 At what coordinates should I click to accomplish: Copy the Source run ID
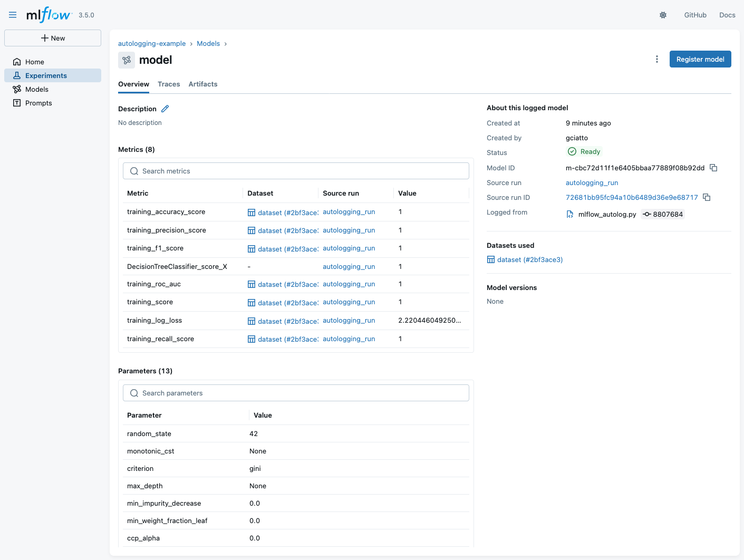coord(707,197)
